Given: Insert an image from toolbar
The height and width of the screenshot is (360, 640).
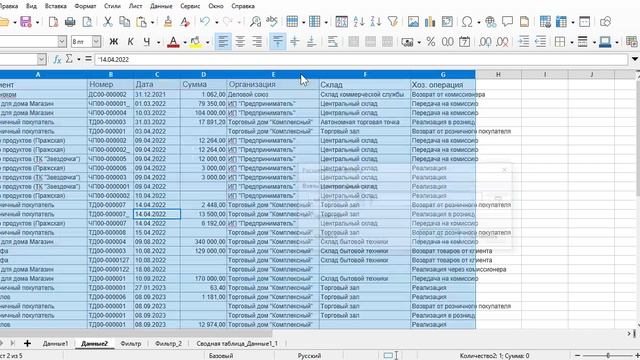Looking at the screenshot, I should pos(413,22).
